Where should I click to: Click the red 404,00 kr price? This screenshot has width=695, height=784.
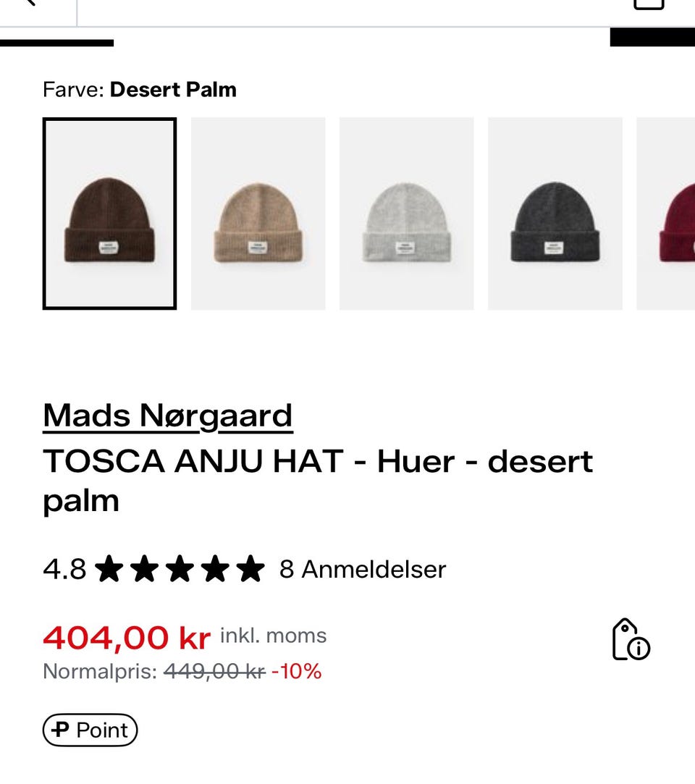point(127,638)
